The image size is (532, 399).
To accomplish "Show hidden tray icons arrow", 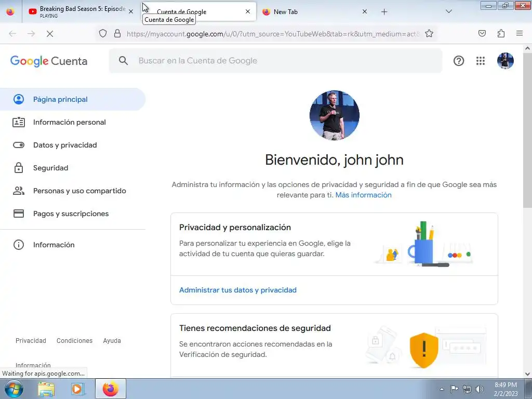I will point(442,389).
